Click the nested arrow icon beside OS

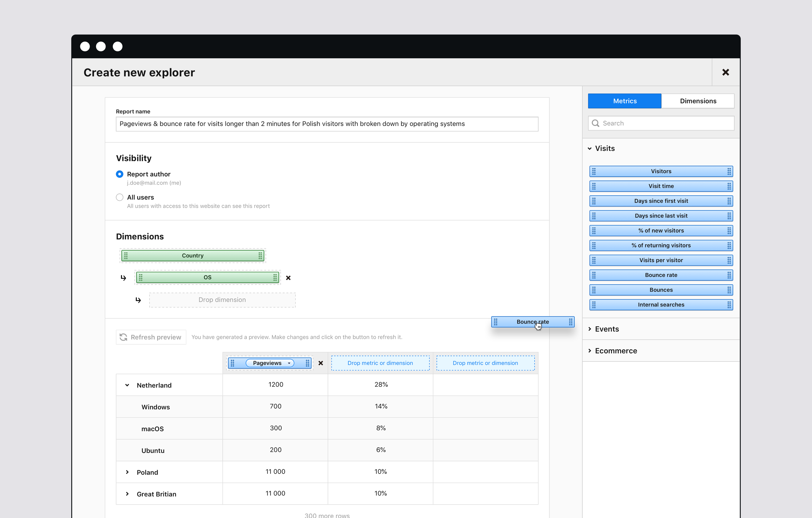click(123, 278)
